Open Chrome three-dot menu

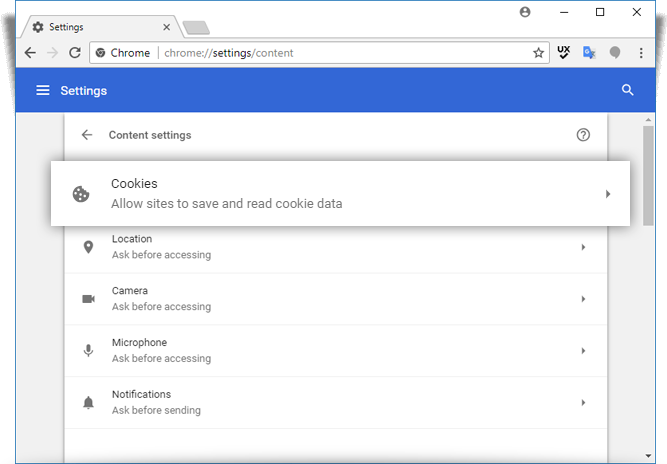[641, 53]
